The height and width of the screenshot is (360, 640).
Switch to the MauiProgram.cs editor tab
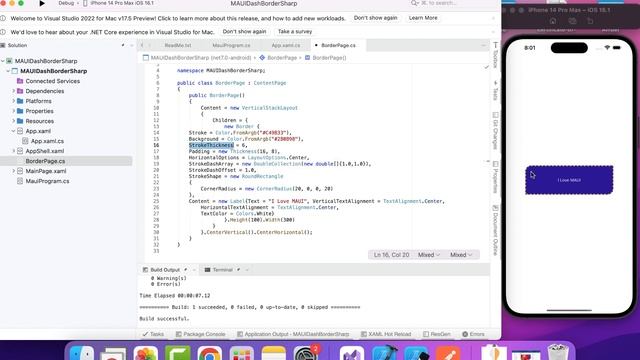pyautogui.click(x=231, y=45)
